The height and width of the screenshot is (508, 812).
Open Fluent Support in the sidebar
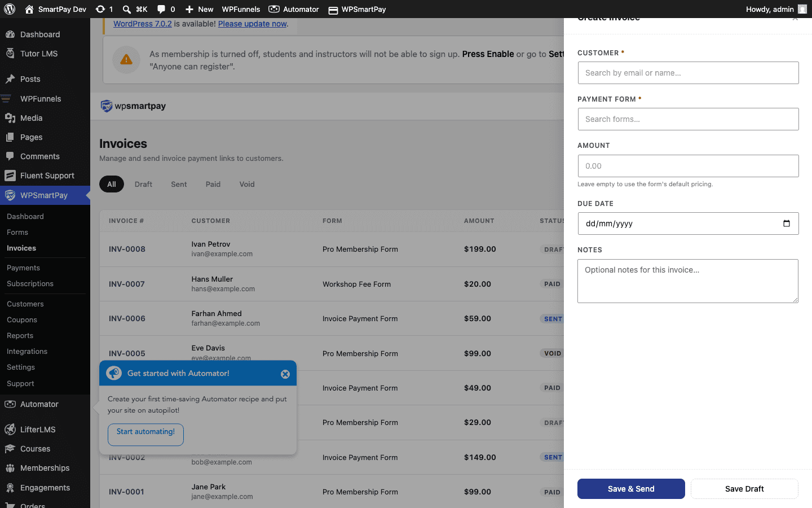pyautogui.click(x=45, y=176)
